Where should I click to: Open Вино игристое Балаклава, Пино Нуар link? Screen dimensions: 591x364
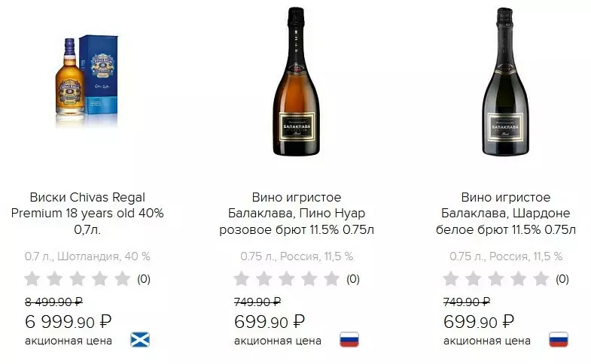[x=296, y=213]
